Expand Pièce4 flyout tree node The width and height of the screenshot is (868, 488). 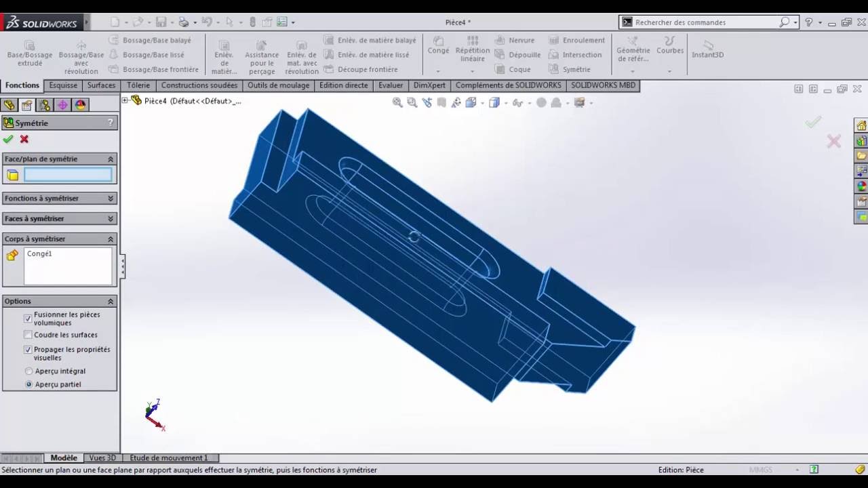[x=125, y=100]
